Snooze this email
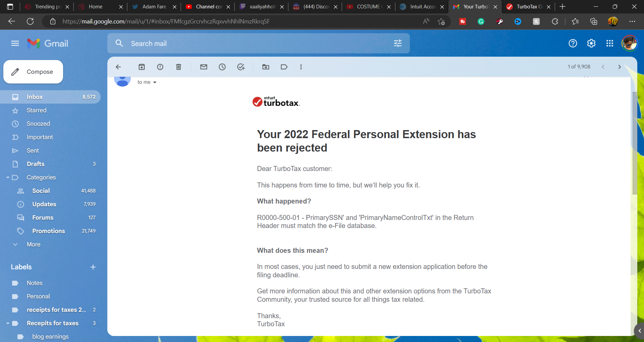The width and height of the screenshot is (644, 342). 222,67
